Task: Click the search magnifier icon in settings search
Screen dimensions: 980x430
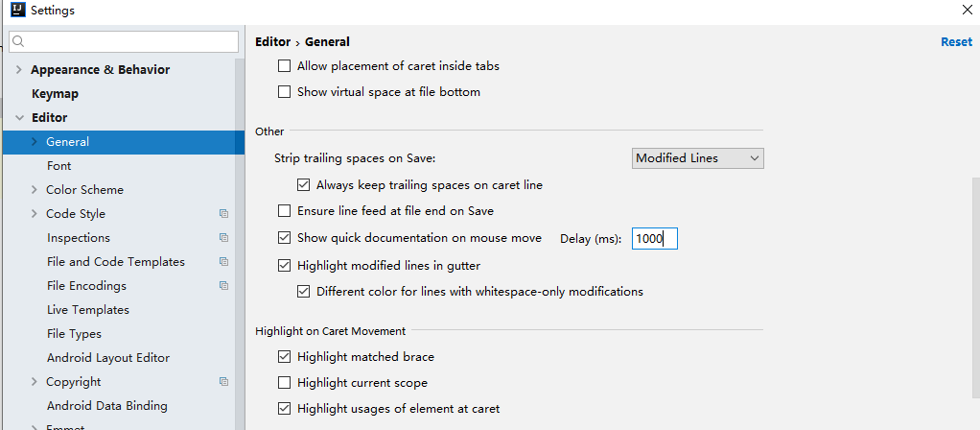Action: coord(18,41)
